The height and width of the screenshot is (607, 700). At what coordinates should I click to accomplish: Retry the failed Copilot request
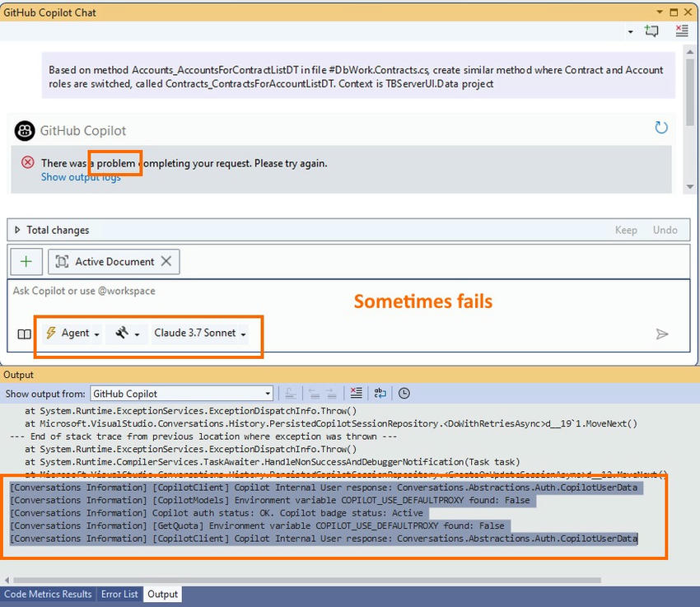pos(661,128)
